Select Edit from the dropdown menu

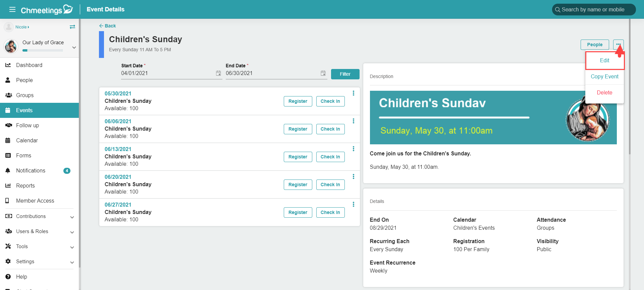tap(604, 60)
